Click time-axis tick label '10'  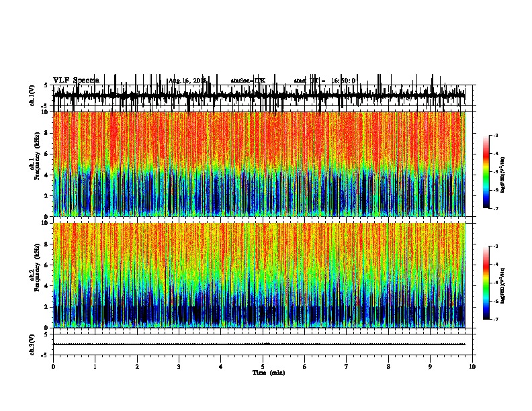[x=472, y=367]
